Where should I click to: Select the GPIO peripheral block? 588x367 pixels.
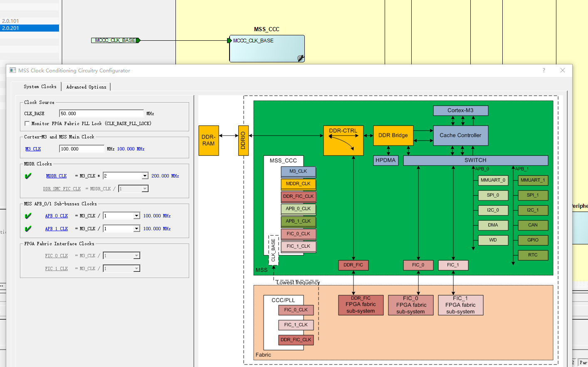(533, 240)
